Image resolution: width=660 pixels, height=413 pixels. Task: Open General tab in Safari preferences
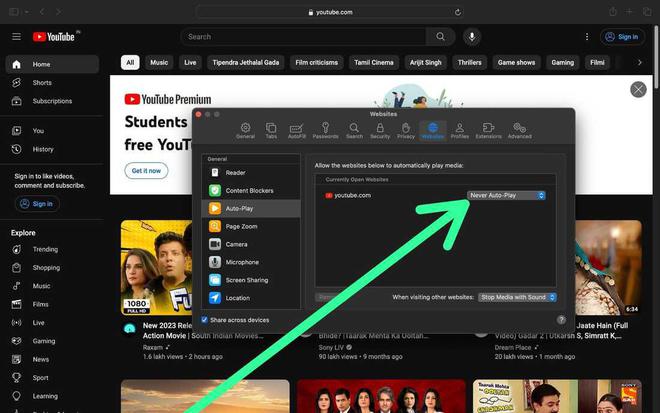click(245, 131)
